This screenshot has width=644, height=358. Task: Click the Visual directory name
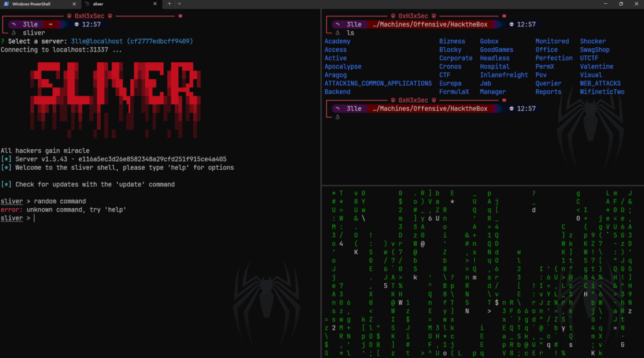point(591,75)
